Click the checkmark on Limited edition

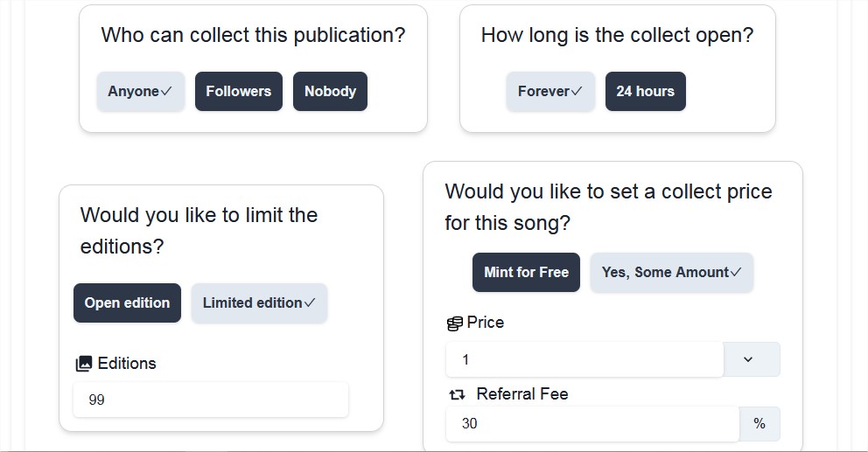[310, 302]
